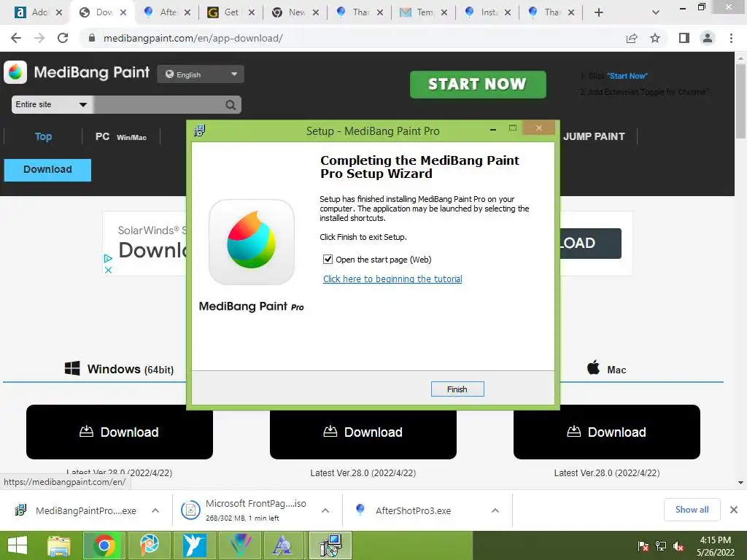Open Chrome three-dot menu

pyautogui.click(x=731, y=38)
